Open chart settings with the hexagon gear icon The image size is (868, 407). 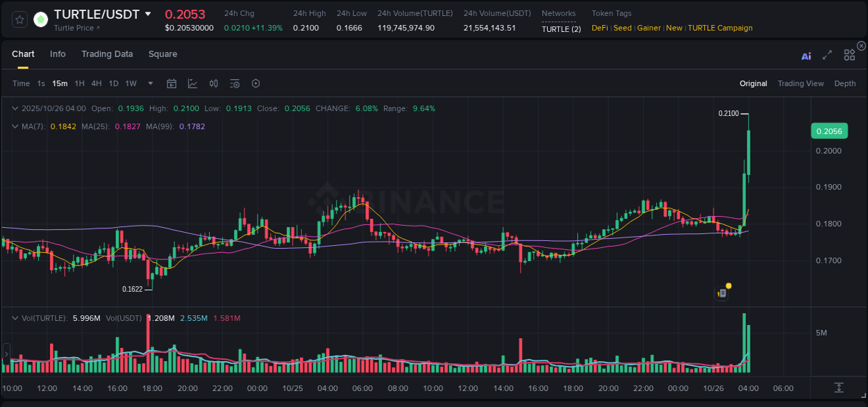[x=256, y=83]
